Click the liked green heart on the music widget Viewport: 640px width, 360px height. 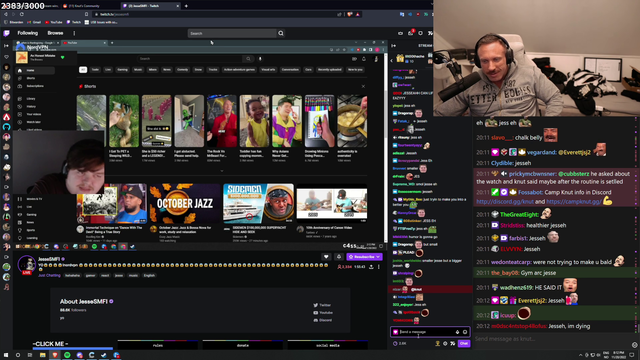pos(62,58)
